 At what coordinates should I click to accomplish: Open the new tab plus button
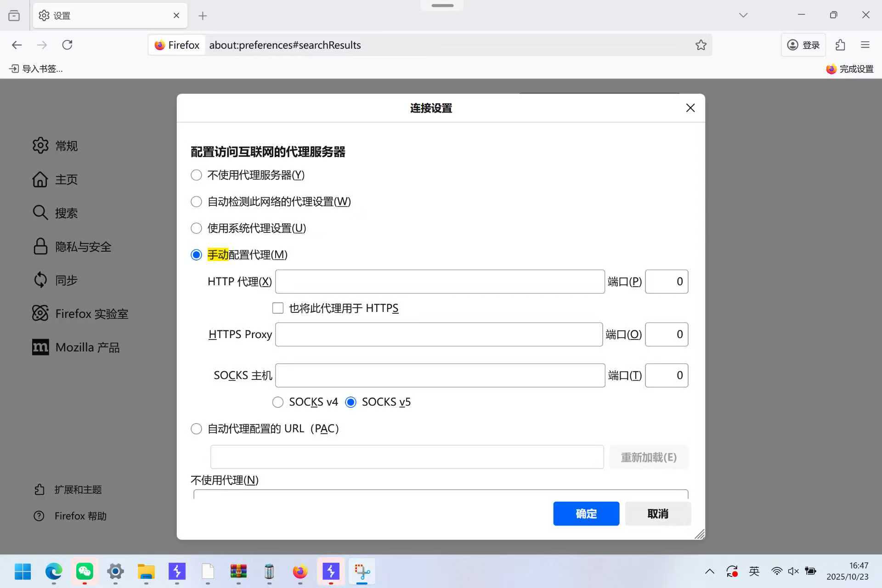(x=203, y=16)
